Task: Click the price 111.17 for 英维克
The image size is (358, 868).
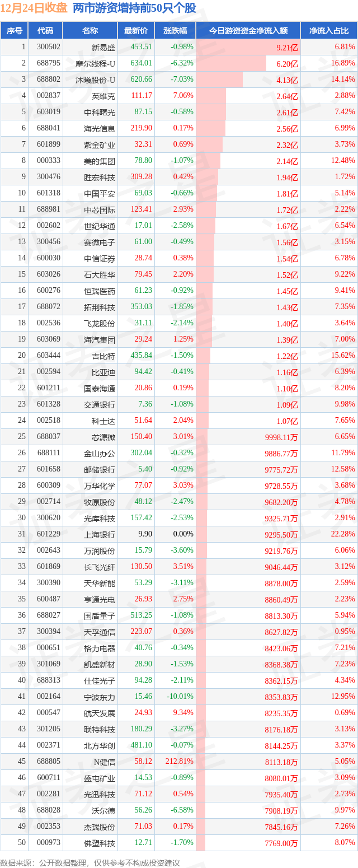Action: (142, 96)
